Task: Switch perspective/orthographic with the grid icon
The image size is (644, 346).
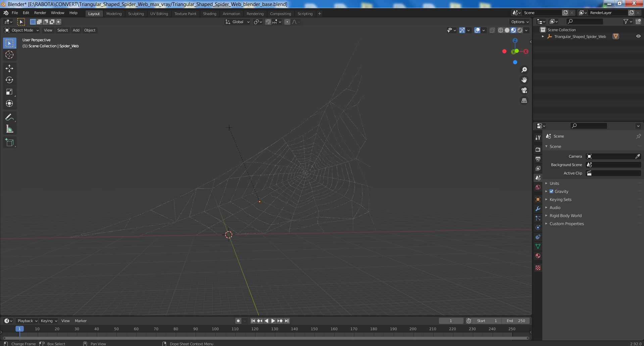Action: point(524,101)
